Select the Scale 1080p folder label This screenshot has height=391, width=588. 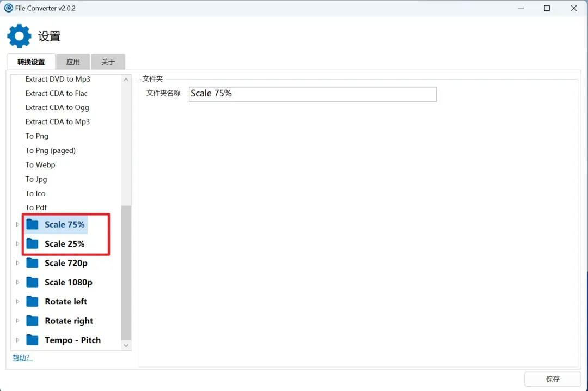coord(68,282)
